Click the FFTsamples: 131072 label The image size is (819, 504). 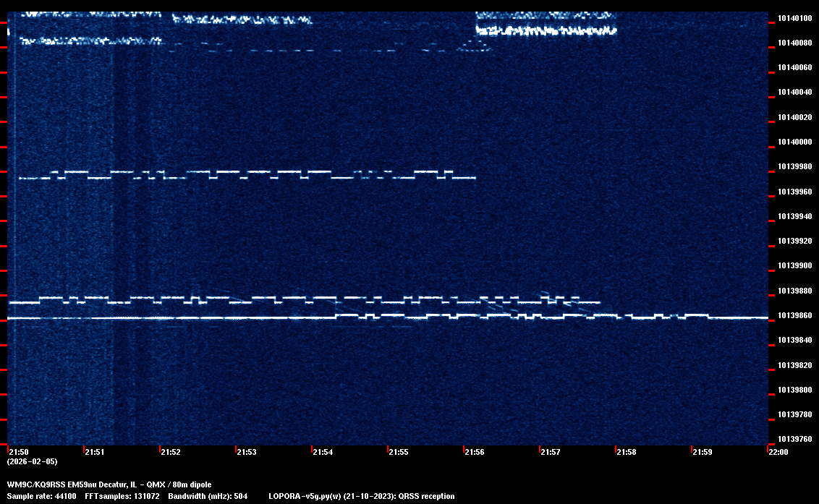pyautogui.click(x=122, y=496)
